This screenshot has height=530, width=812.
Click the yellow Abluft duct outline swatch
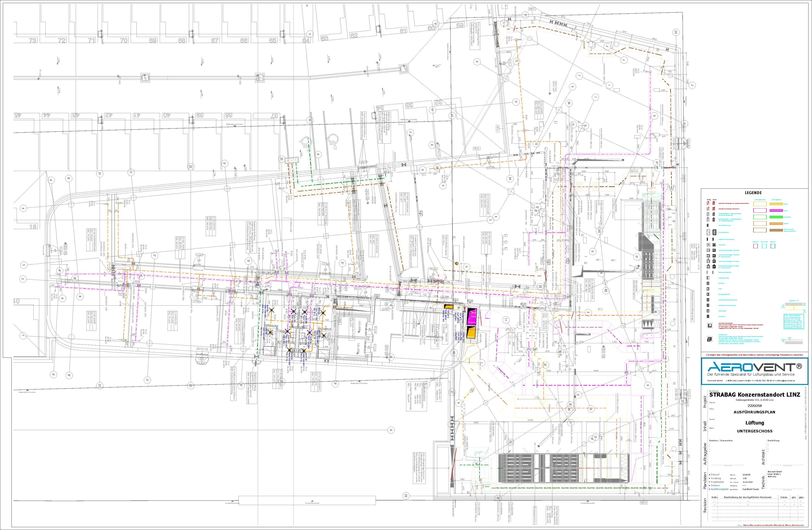(760, 204)
